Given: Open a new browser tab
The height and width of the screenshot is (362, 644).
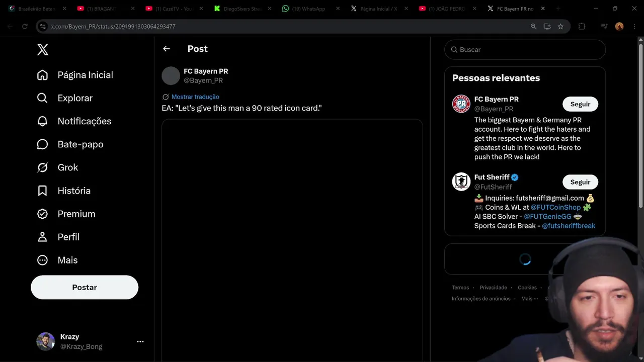Looking at the screenshot, I should pyautogui.click(x=558, y=9).
